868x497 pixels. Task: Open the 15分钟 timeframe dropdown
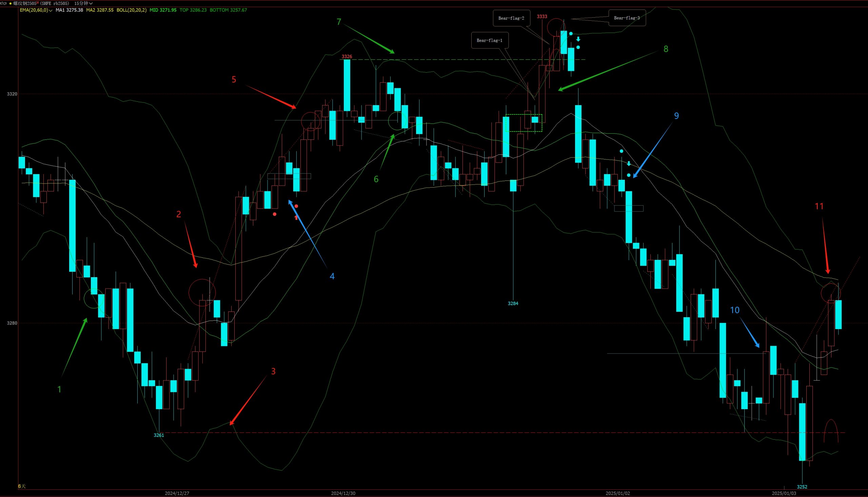click(x=83, y=3)
